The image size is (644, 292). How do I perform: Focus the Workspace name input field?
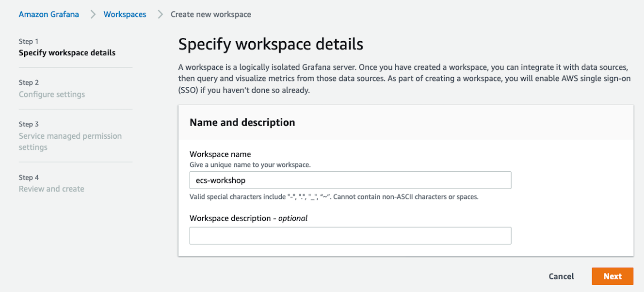pos(350,180)
